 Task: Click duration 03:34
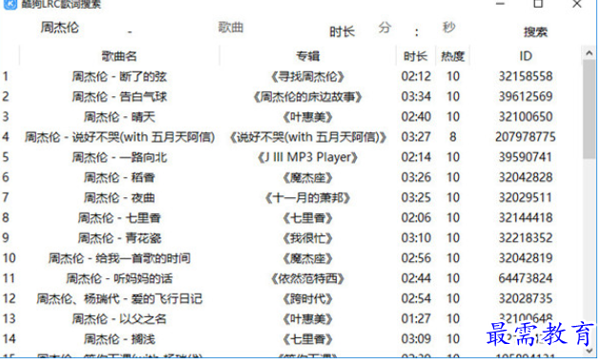click(416, 96)
